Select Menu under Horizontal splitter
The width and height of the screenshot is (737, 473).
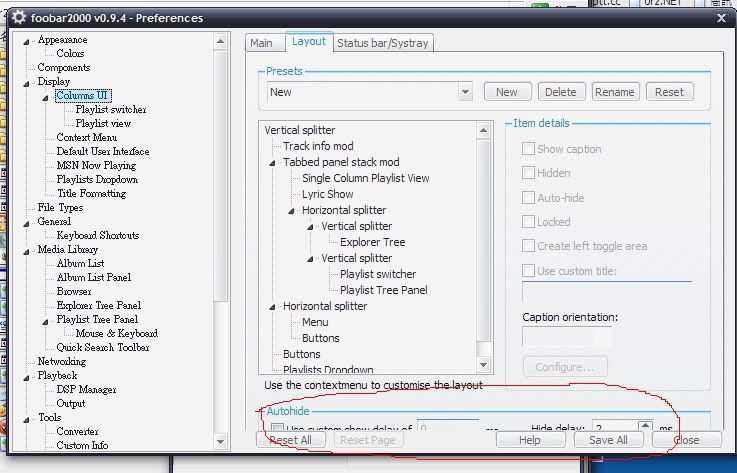(315, 322)
